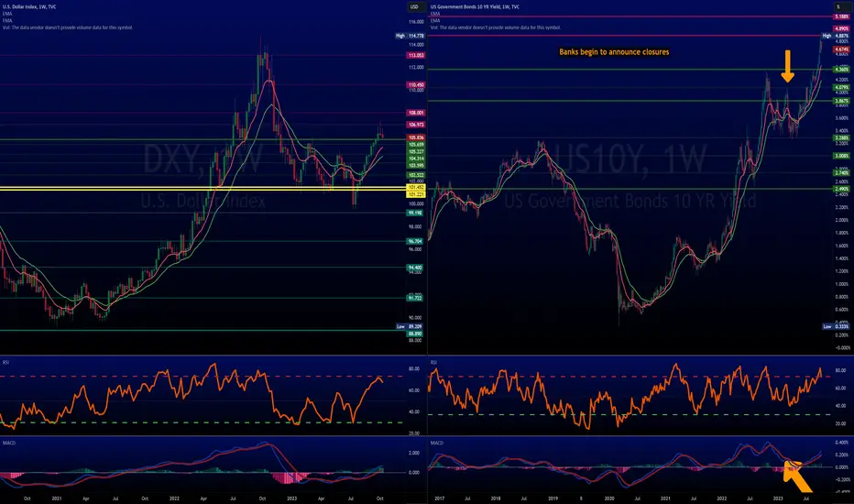Click the 96.704 price level label
The image size is (854, 504).
click(x=415, y=241)
